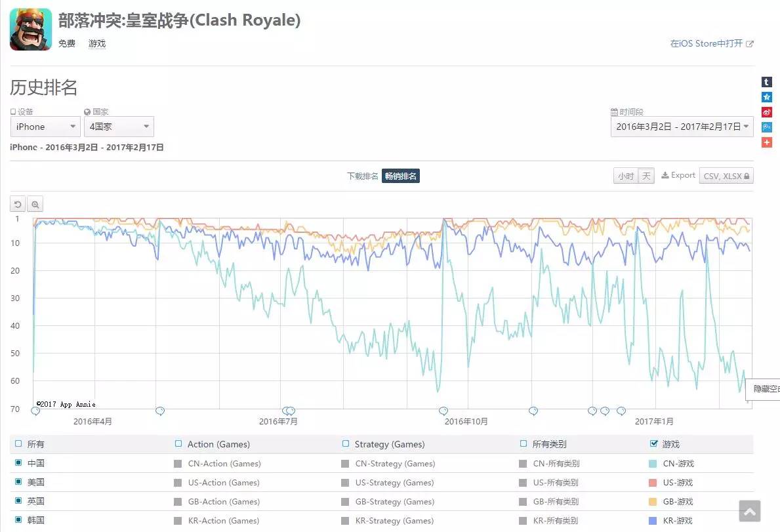Viewport: 780px width, 532px height.
Task: Click event marker between 2016年4月 and 2016年7月
Action: (159, 411)
